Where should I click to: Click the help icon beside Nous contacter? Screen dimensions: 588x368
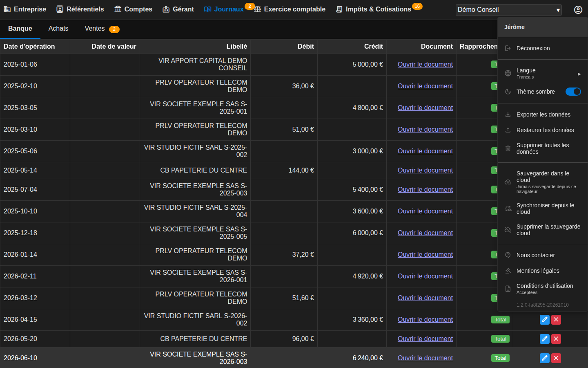(x=508, y=255)
